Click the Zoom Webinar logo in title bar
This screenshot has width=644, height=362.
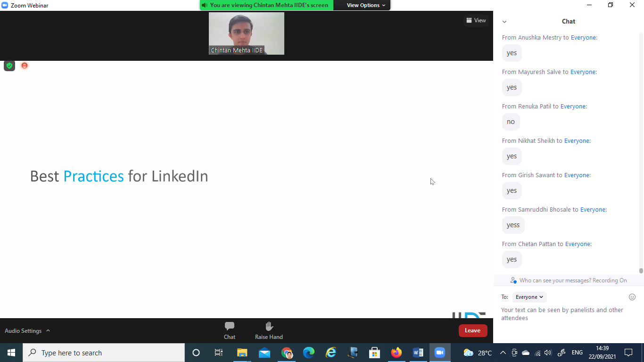[x=5, y=5]
